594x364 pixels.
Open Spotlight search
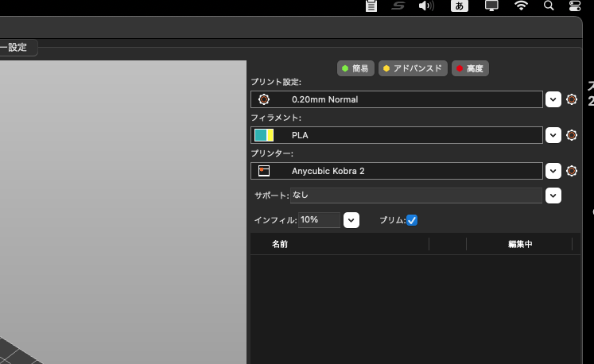(549, 6)
